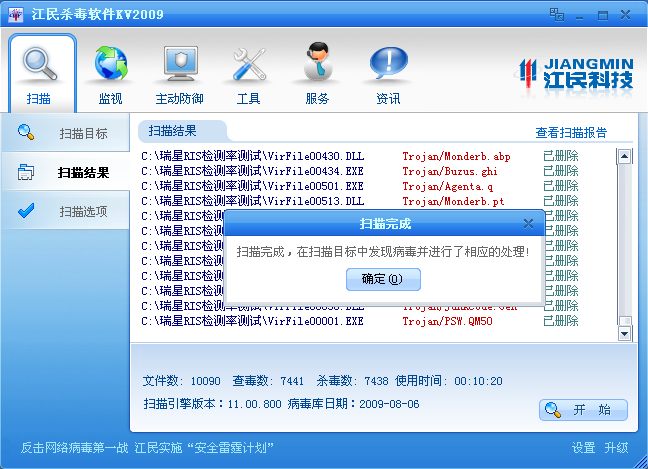Open the 服务 service tab
Screen dimensions: 648x469
317,74
